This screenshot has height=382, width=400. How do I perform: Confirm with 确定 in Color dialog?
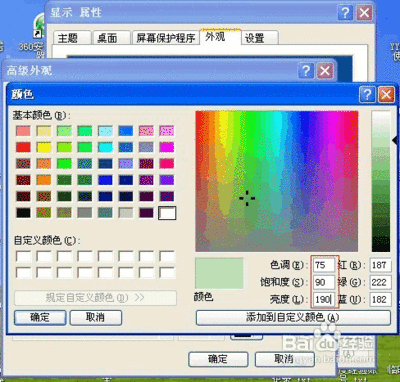click(40, 318)
